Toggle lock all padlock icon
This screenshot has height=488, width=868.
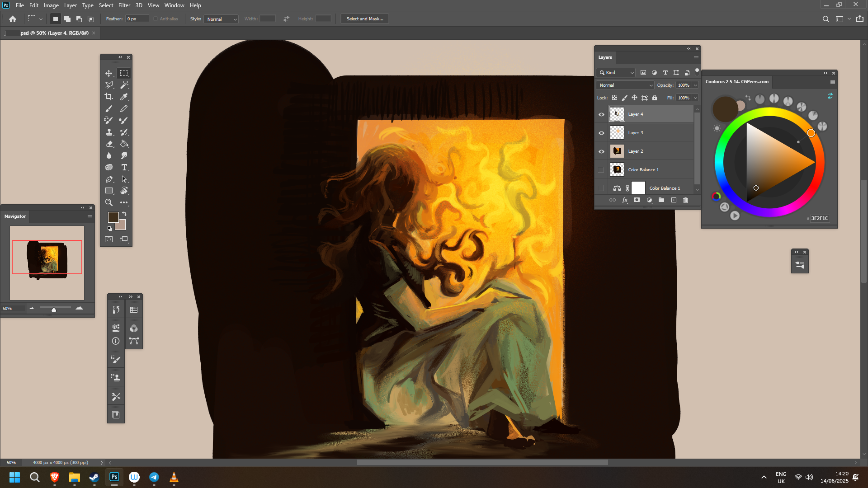(x=654, y=98)
